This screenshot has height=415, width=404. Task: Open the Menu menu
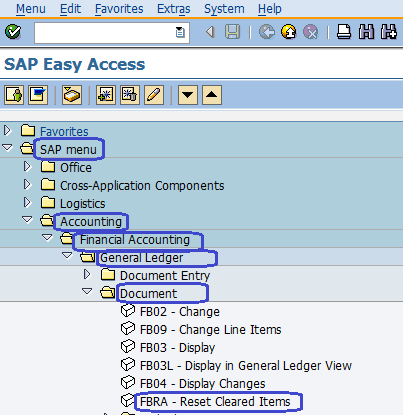pyautogui.click(x=31, y=9)
